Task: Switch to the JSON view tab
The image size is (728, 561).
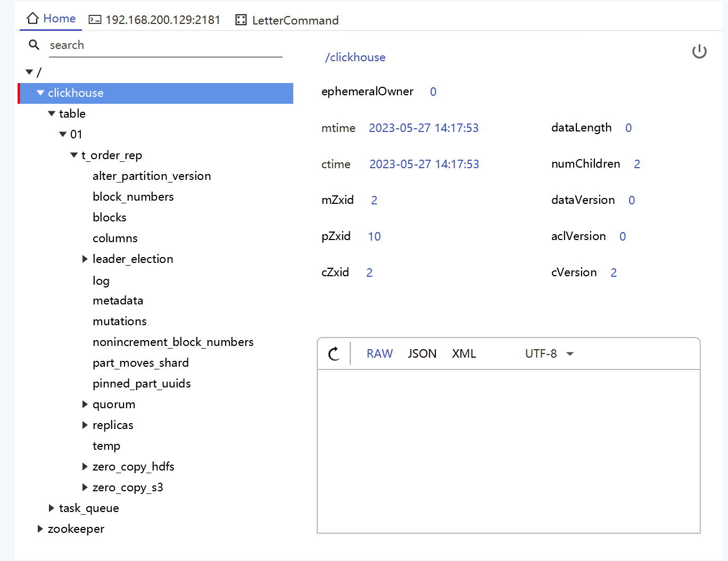Action: tap(422, 354)
